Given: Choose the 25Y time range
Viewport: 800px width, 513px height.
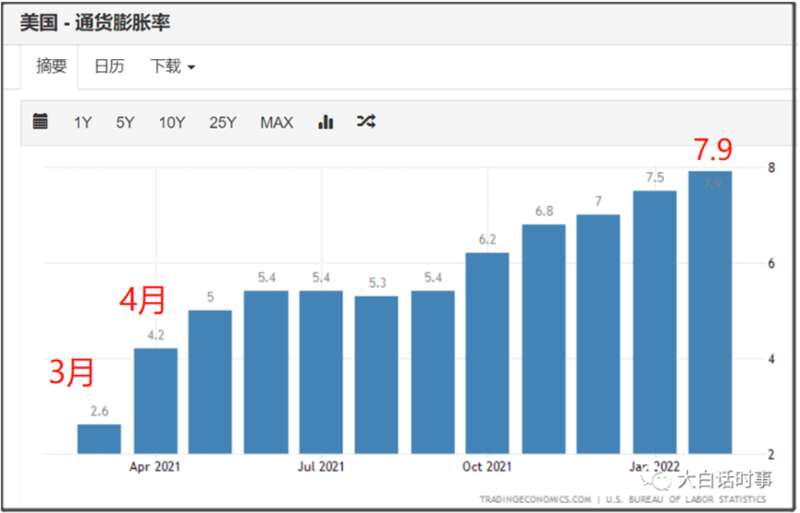Looking at the screenshot, I should [x=222, y=123].
